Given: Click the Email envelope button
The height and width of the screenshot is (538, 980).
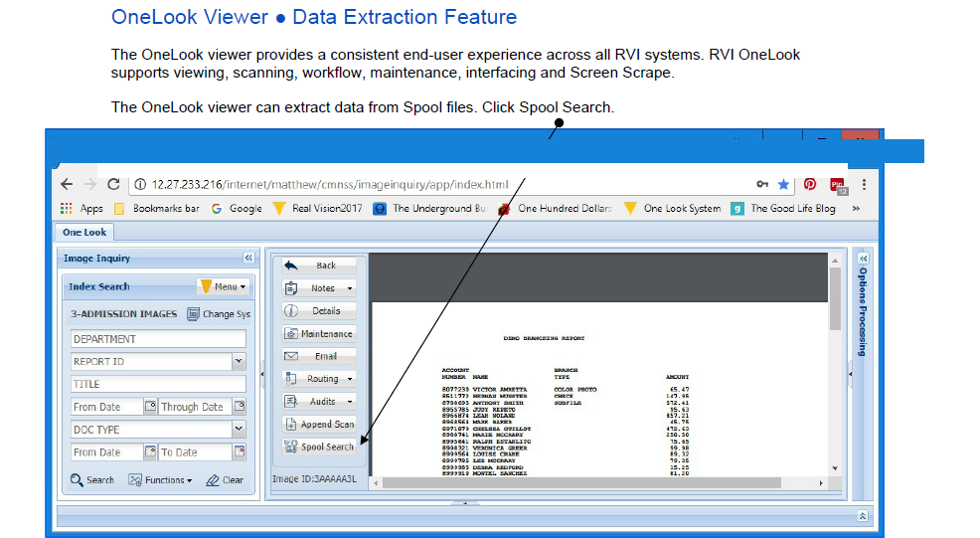Looking at the screenshot, I should [319, 356].
